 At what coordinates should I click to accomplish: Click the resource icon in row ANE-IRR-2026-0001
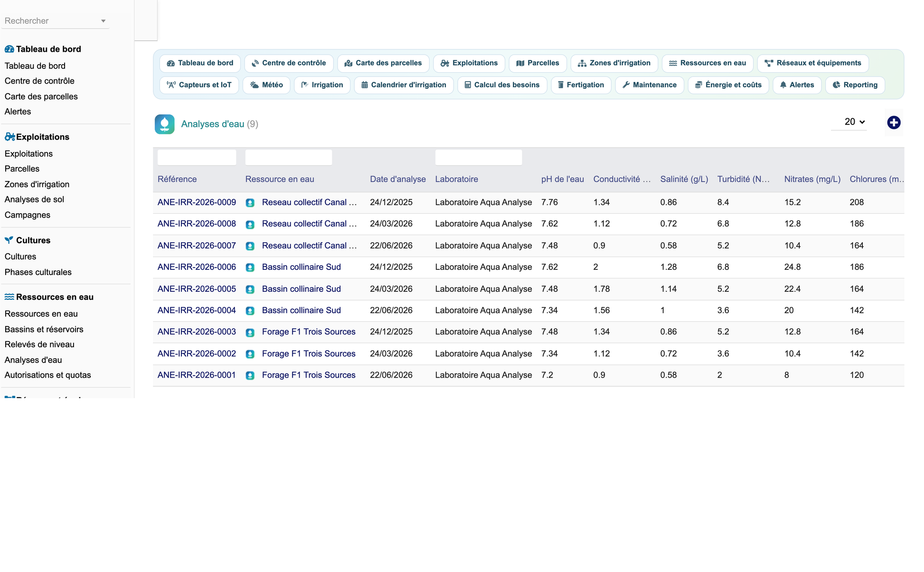[250, 375]
